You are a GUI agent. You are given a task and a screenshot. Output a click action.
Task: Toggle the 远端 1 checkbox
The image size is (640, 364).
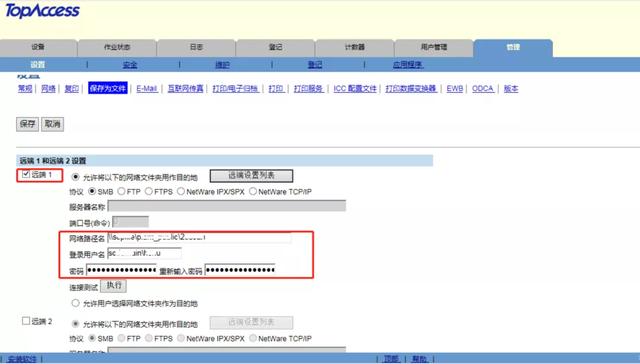(x=26, y=175)
